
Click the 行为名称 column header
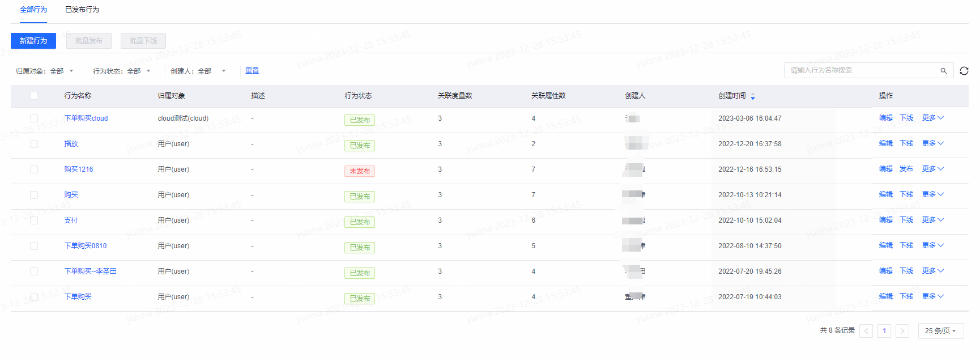click(x=78, y=96)
